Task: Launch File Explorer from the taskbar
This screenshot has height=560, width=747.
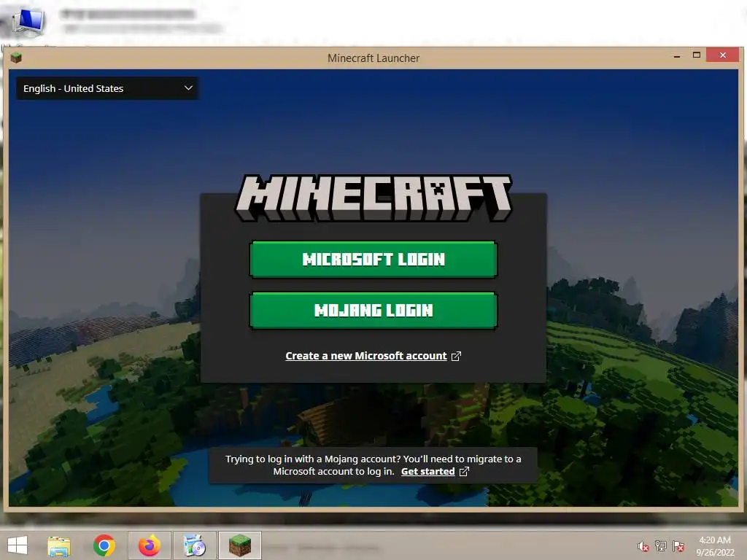Action: 58,545
